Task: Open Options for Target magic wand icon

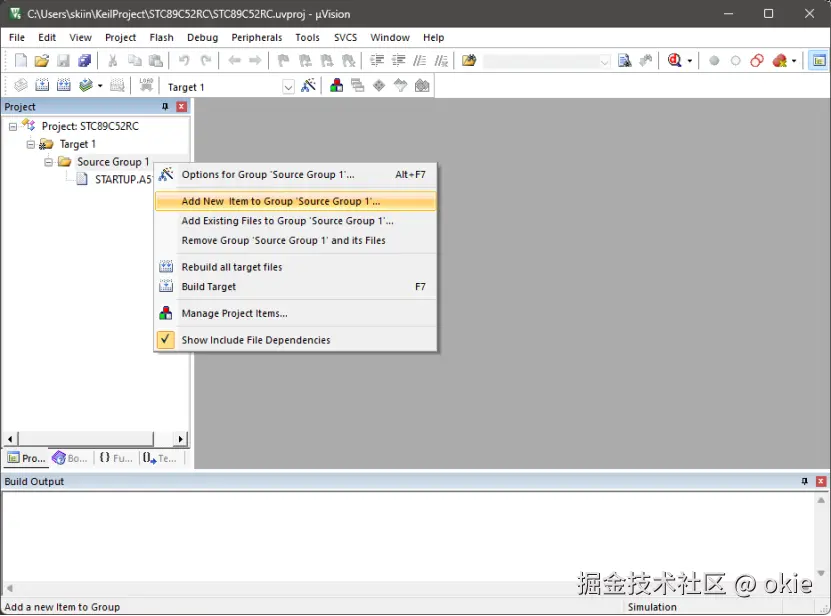Action: click(x=308, y=85)
